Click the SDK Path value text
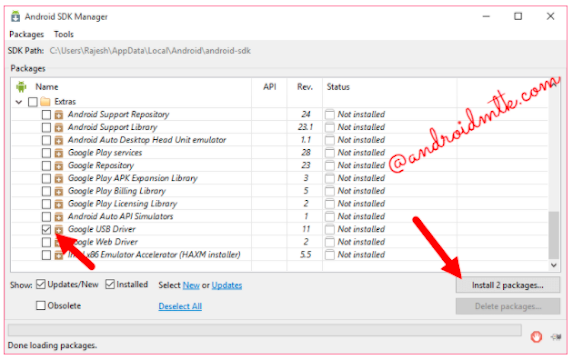573x360 pixels. [x=150, y=51]
